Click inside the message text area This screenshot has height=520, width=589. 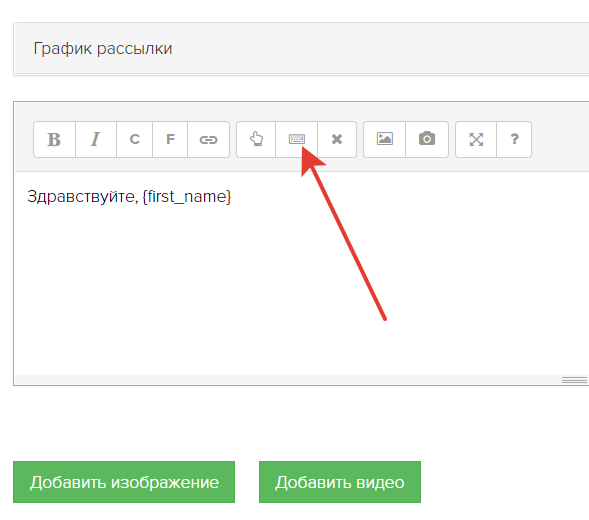pos(302,273)
